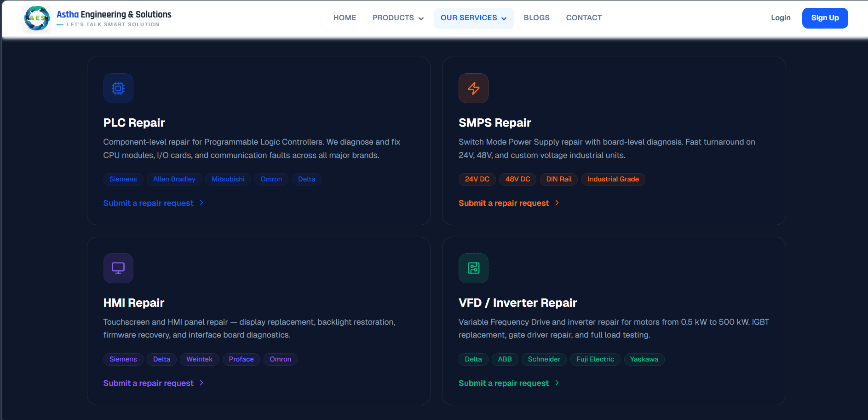Viewport: 868px width, 420px height.
Task: Open the Contact menu item
Action: coord(584,18)
